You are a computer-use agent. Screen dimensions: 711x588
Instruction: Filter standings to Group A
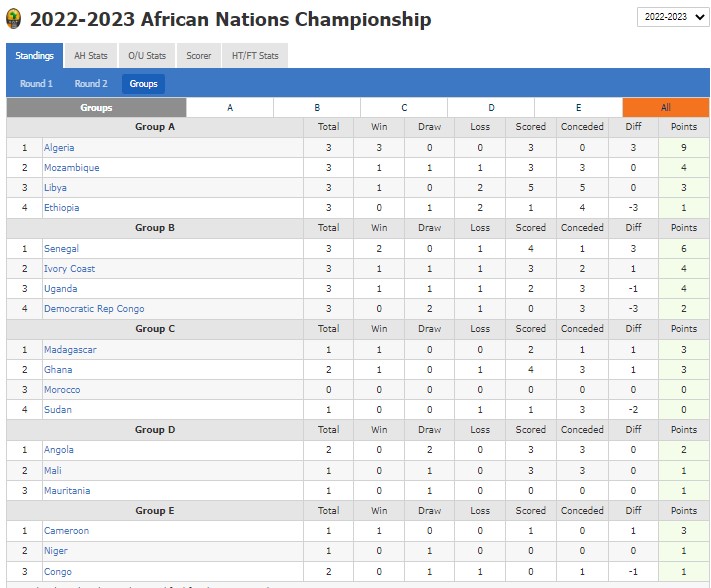pyautogui.click(x=230, y=108)
